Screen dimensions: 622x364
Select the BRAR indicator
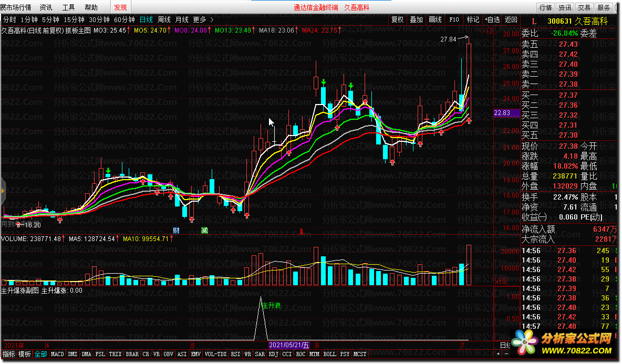pos(132,354)
